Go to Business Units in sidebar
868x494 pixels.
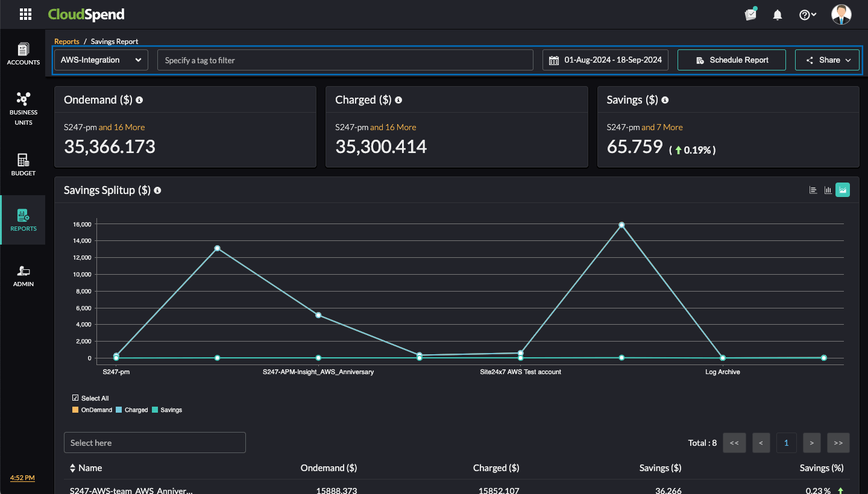(23, 108)
